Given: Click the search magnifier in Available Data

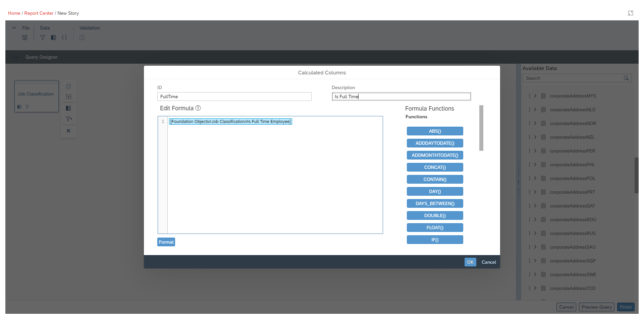Looking at the screenshot, I should coord(626,78).
